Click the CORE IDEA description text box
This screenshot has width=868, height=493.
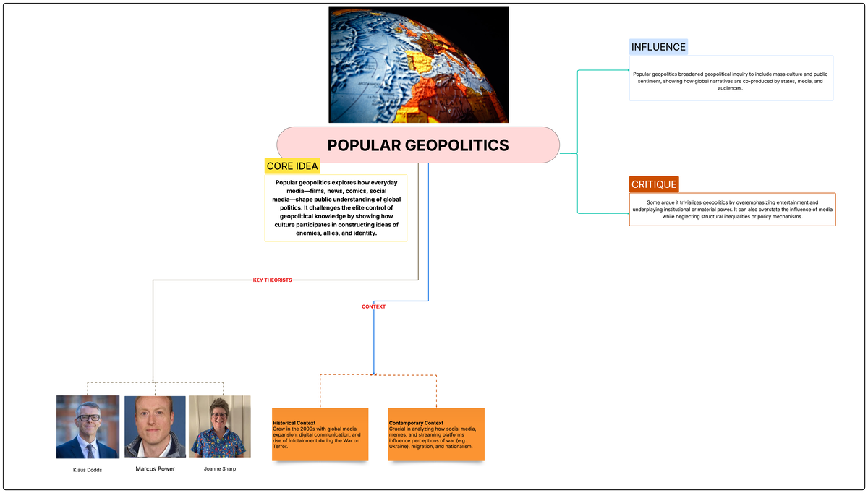click(x=336, y=207)
